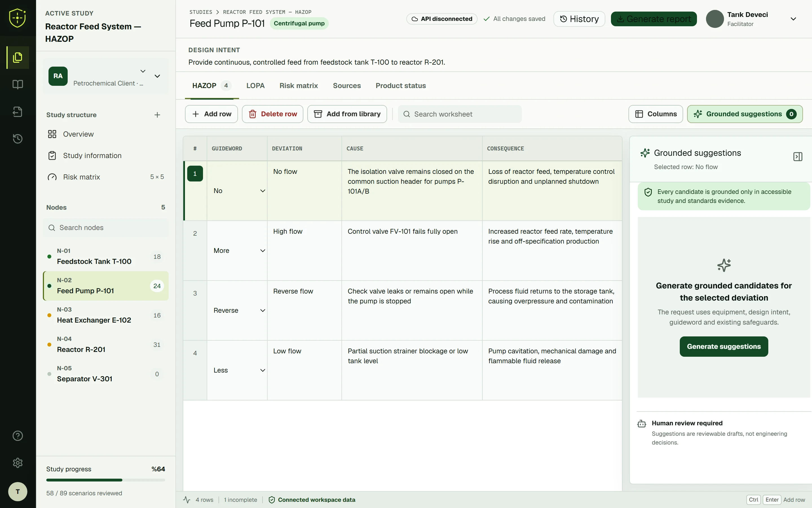Click the magnifier icon in Search worksheet
Image resolution: width=812 pixels, height=508 pixels.
[x=406, y=114]
